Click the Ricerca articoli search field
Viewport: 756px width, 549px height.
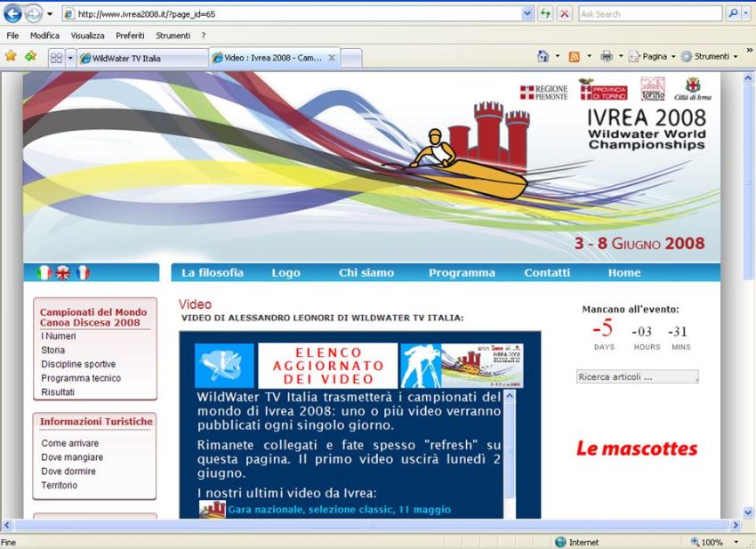coord(638,376)
